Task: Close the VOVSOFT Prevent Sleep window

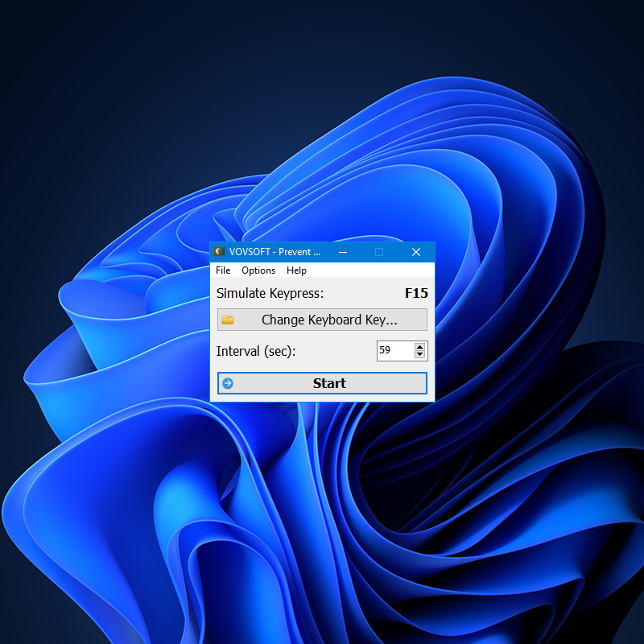Action: (x=416, y=252)
